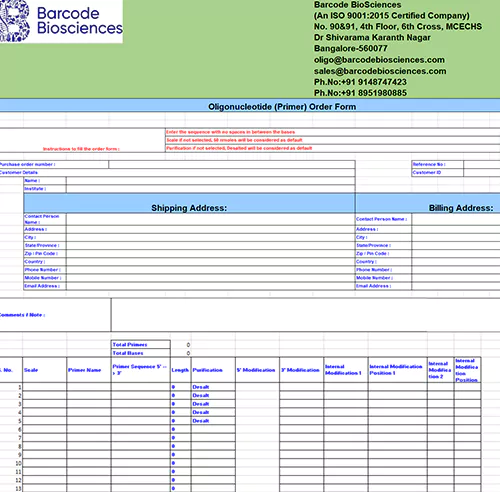The height and width of the screenshot is (492, 500).
Task: Click the Desalt purification cell in row 5
Action: pyautogui.click(x=213, y=421)
